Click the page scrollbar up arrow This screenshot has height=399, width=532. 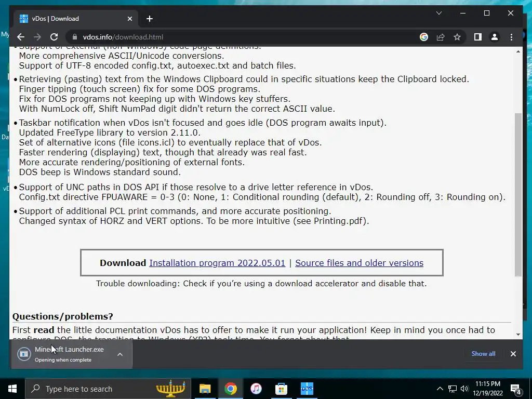518,51
